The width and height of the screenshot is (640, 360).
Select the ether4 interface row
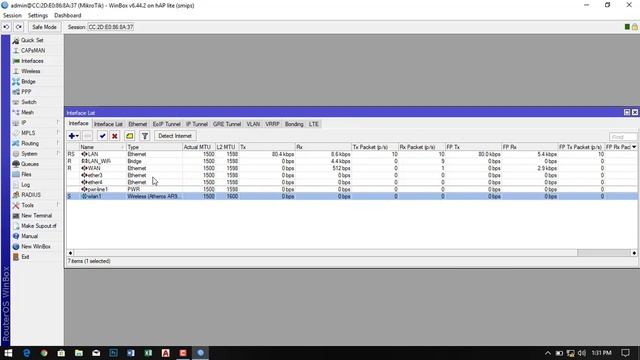352,182
